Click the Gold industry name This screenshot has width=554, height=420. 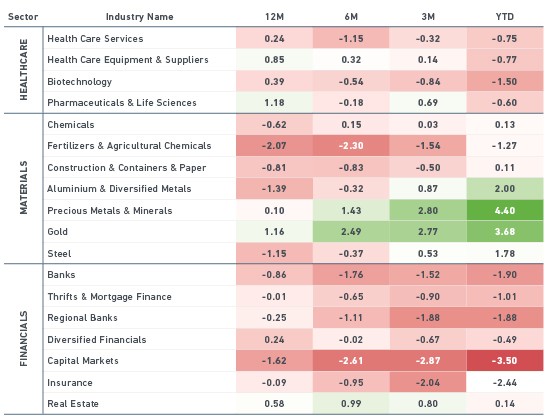[x=57, y=232]
